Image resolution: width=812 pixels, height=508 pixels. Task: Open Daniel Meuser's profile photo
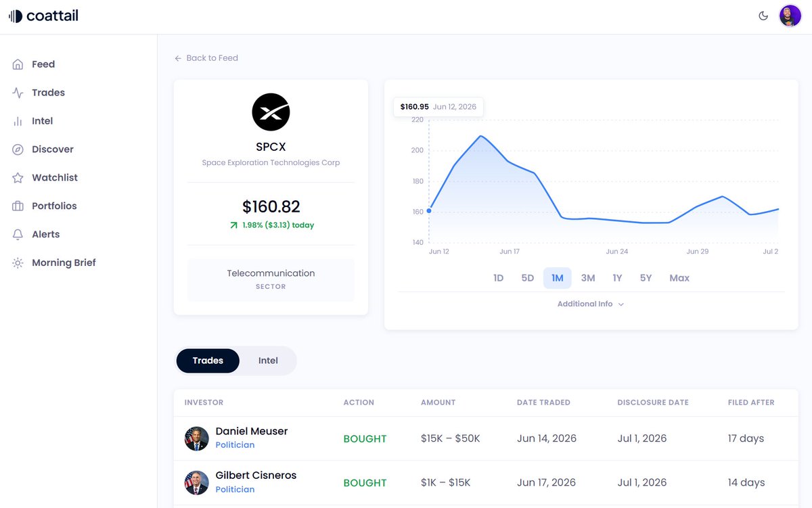tap(197, 438)
